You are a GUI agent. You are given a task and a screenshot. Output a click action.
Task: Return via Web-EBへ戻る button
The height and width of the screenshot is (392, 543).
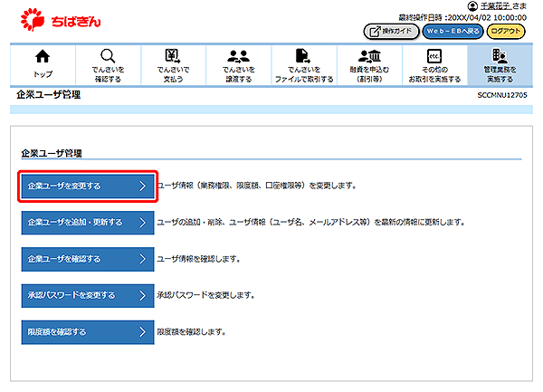tap(452, 32)
